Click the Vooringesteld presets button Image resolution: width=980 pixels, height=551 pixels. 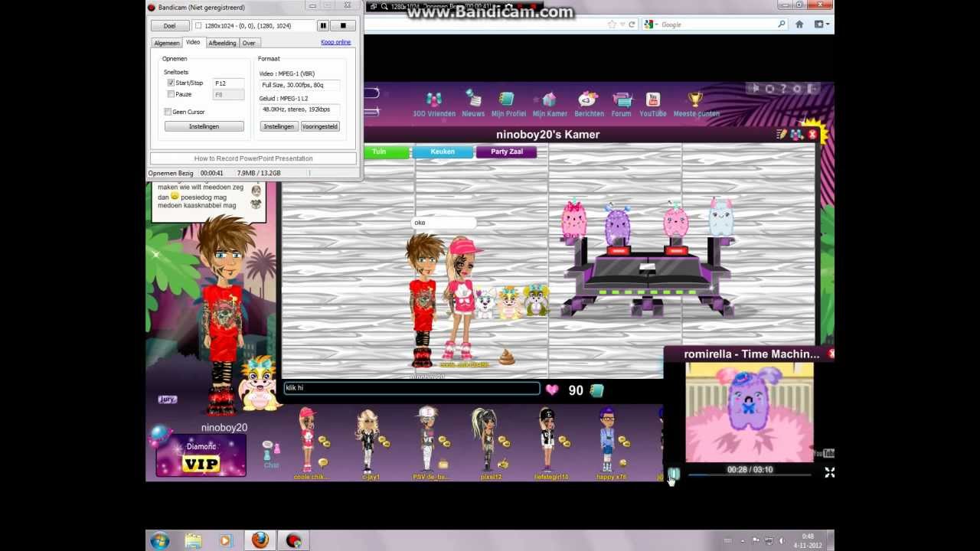click(320, 126)
